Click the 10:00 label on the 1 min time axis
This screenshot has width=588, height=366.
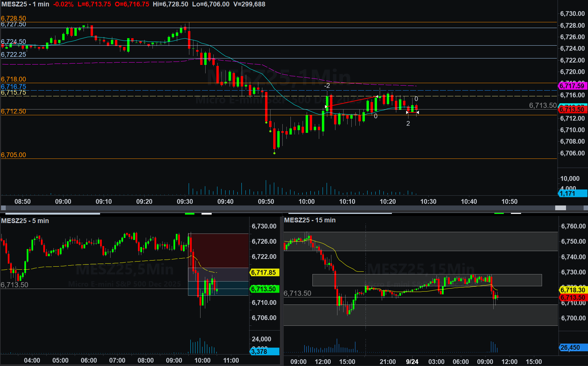pyautogui.click(x=306, y=201)
